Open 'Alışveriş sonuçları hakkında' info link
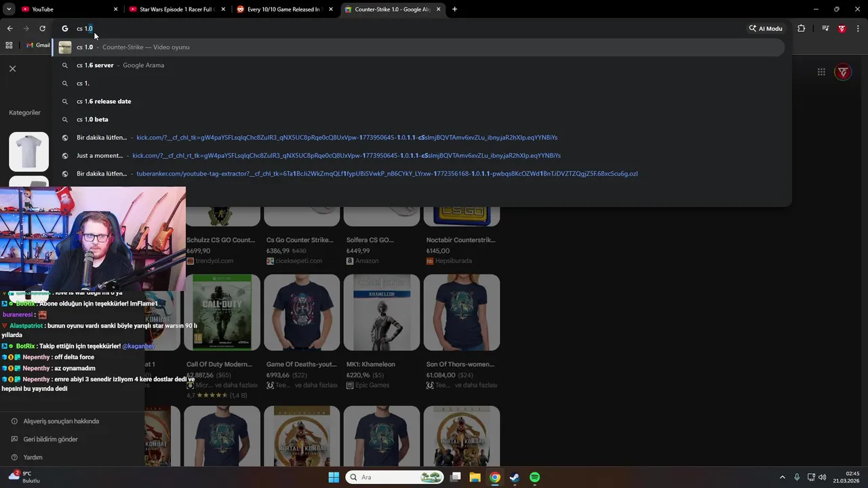This screenshot has height=488, width=868. point(61,421)
